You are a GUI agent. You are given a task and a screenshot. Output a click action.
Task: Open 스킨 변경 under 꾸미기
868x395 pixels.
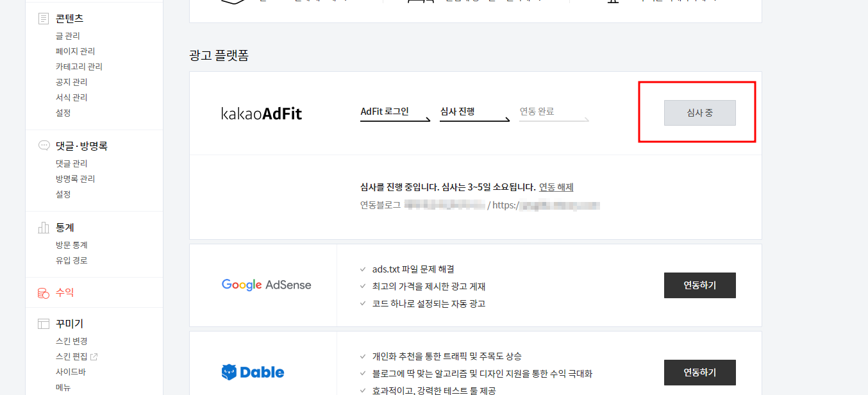pyautogui.click(x=72, y=341)
